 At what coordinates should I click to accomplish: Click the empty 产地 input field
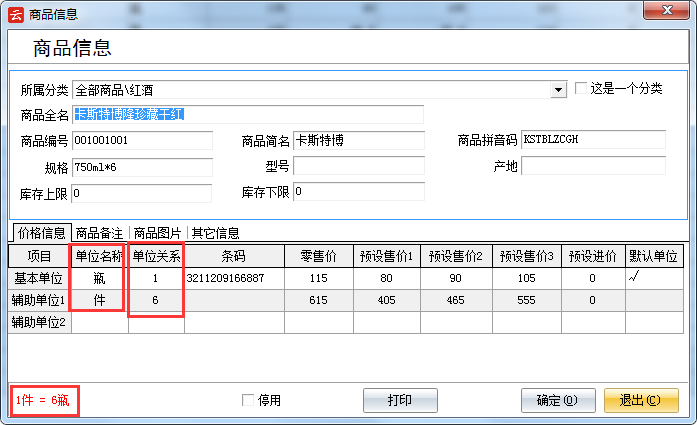click(592, 166)
